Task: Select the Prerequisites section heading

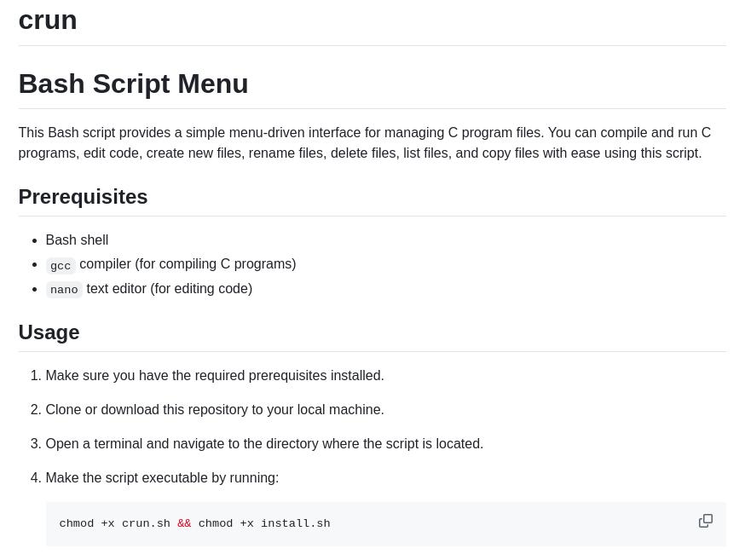Action: point(83,197)
